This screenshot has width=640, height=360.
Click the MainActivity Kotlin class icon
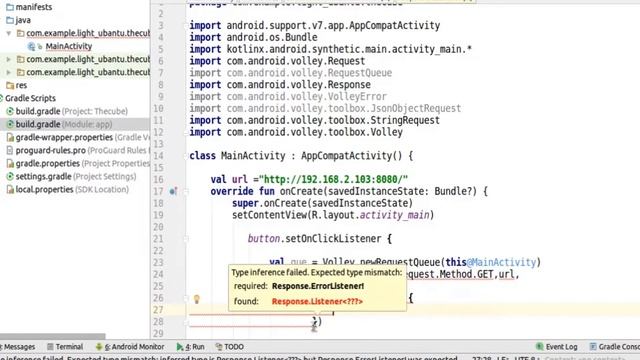[x=31, y=46]
